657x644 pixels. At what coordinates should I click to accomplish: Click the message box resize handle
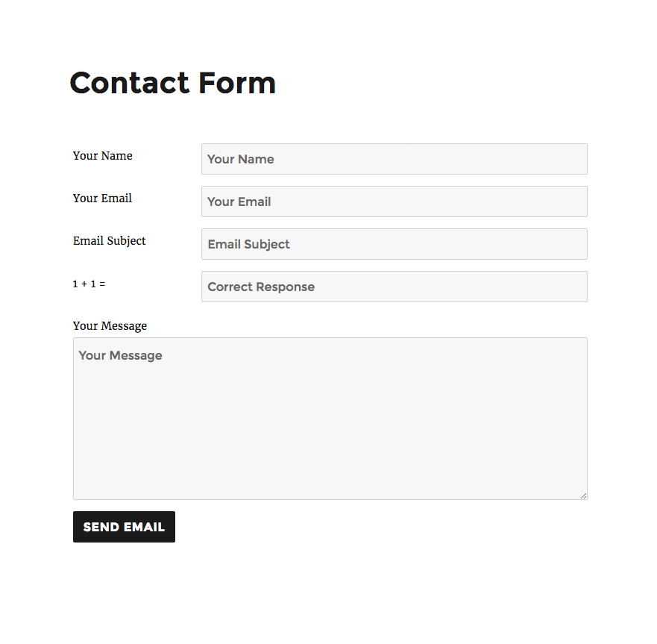pyautogui.click(x=584, y=495)
